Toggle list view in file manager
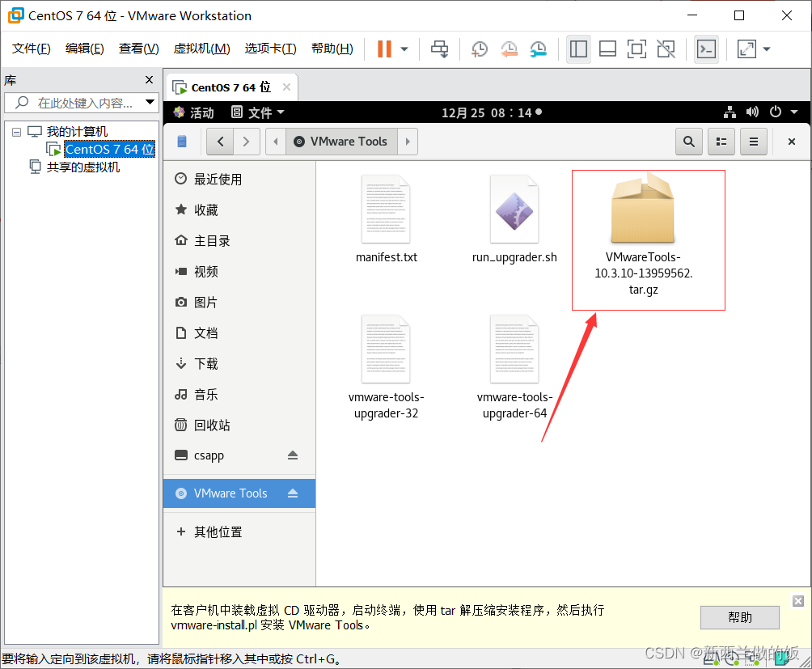 click(x=721, y=142)
